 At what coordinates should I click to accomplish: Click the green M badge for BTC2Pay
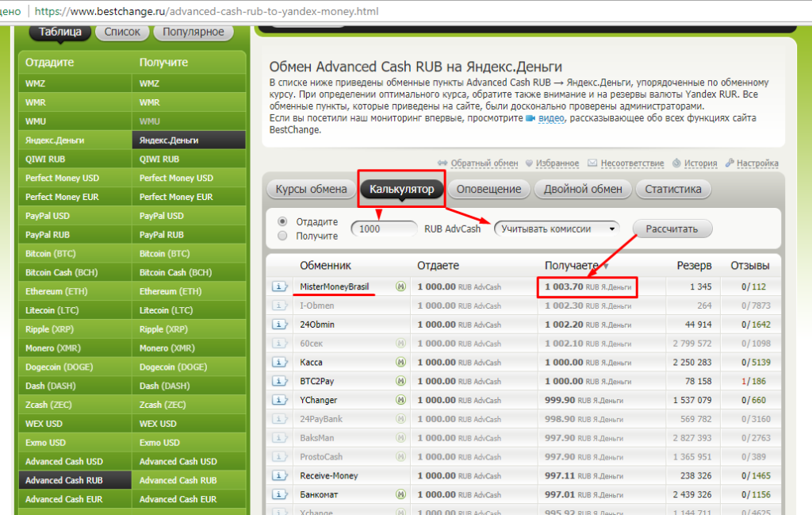400,382
